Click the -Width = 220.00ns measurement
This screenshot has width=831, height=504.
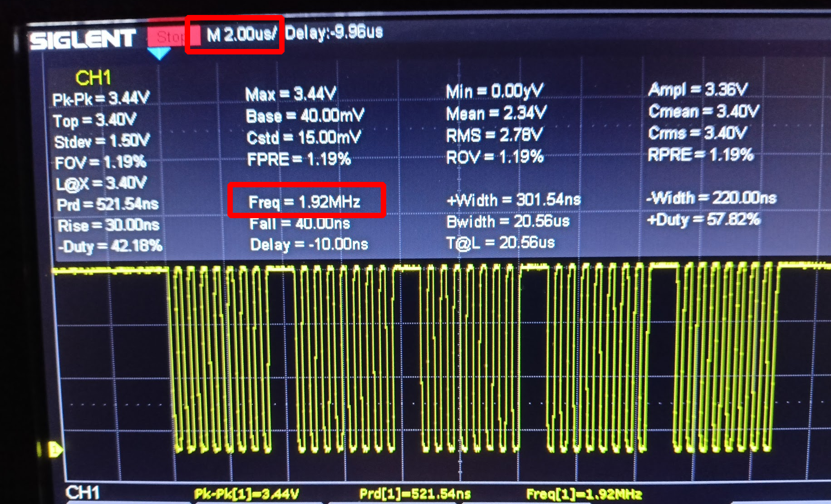711,198
